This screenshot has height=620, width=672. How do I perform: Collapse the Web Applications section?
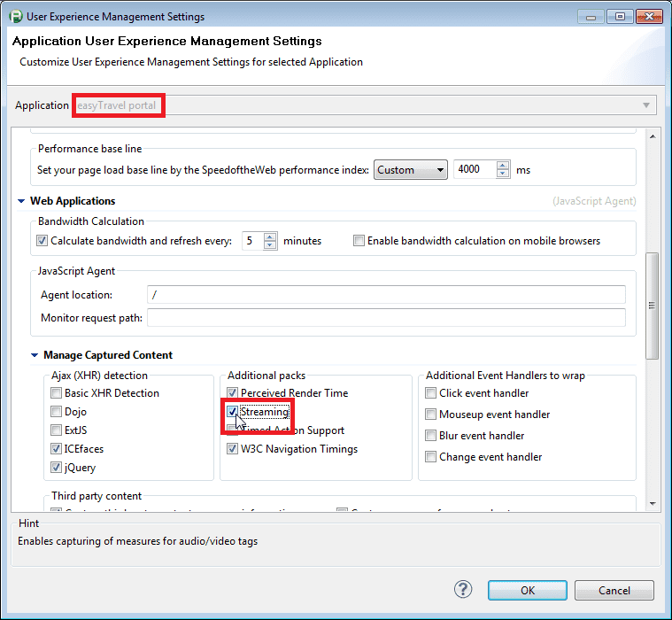coord(21,201)
